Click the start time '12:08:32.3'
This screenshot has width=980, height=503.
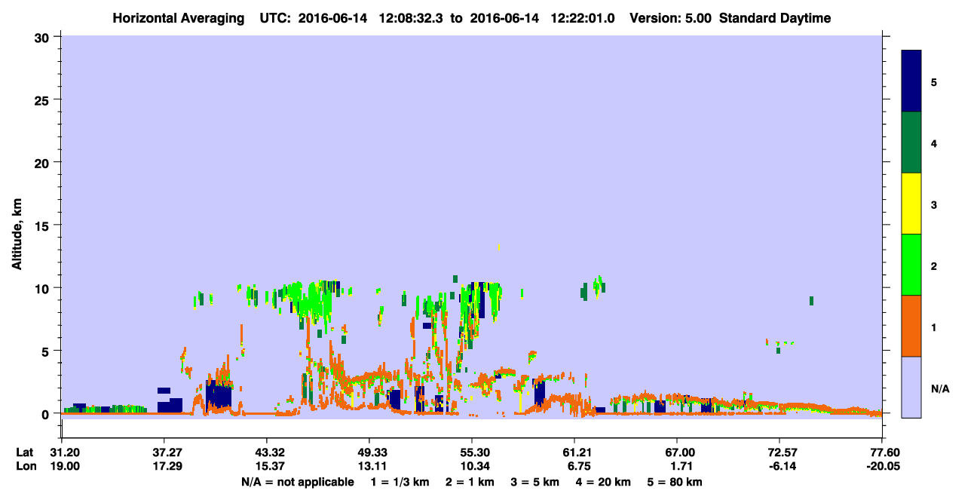(x=412, y=18)
